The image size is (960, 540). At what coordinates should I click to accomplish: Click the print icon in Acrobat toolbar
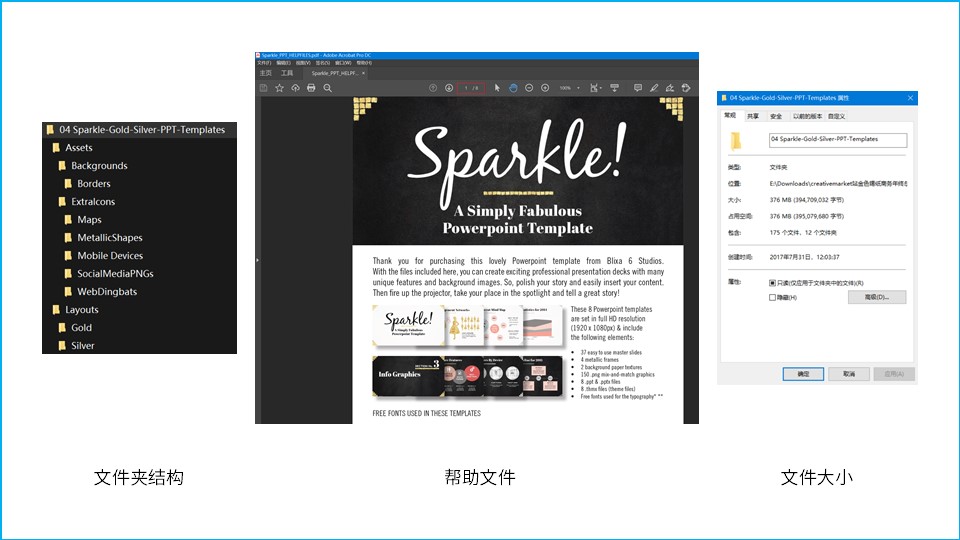[311, 88]
